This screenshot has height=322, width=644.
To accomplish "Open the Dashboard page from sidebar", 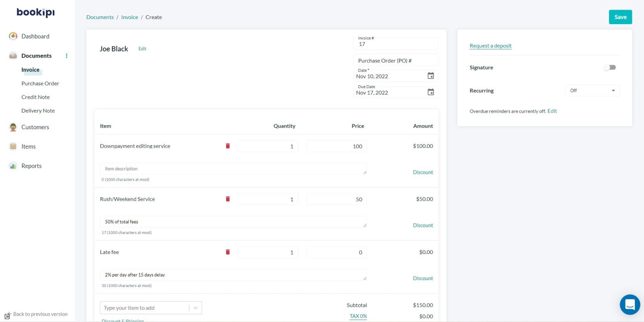I will pos(35,36).
